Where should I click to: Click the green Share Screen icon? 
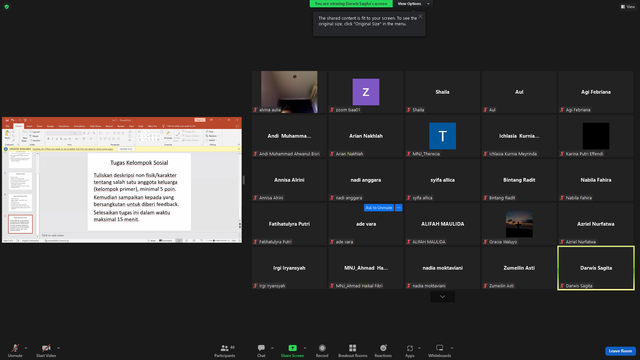point(292,348)
